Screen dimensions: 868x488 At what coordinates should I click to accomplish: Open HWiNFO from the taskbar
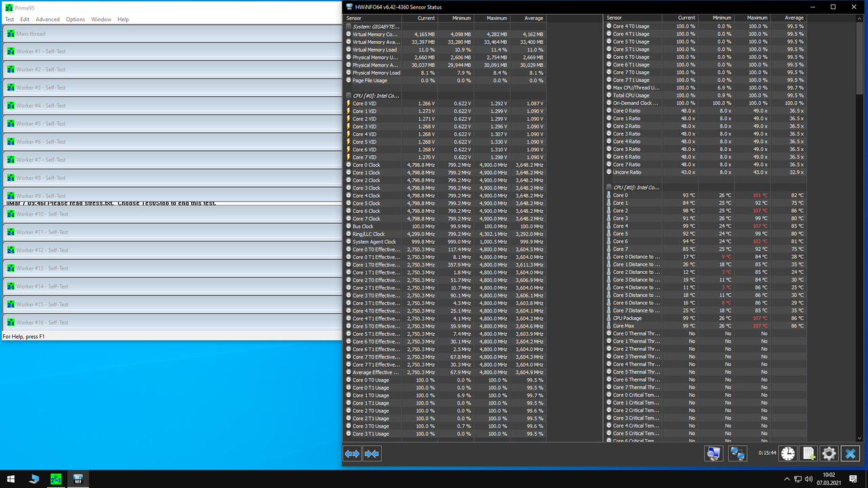78,479
